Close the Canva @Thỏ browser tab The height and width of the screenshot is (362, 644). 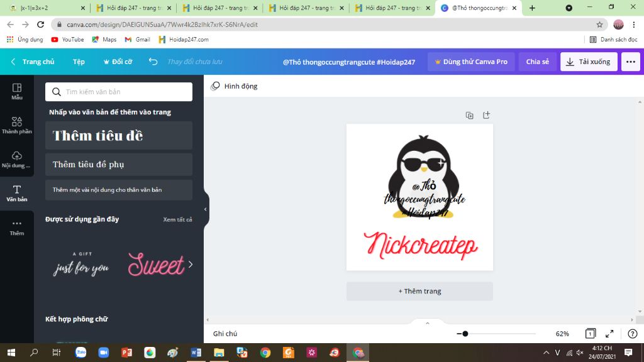[x=514, y=8]
